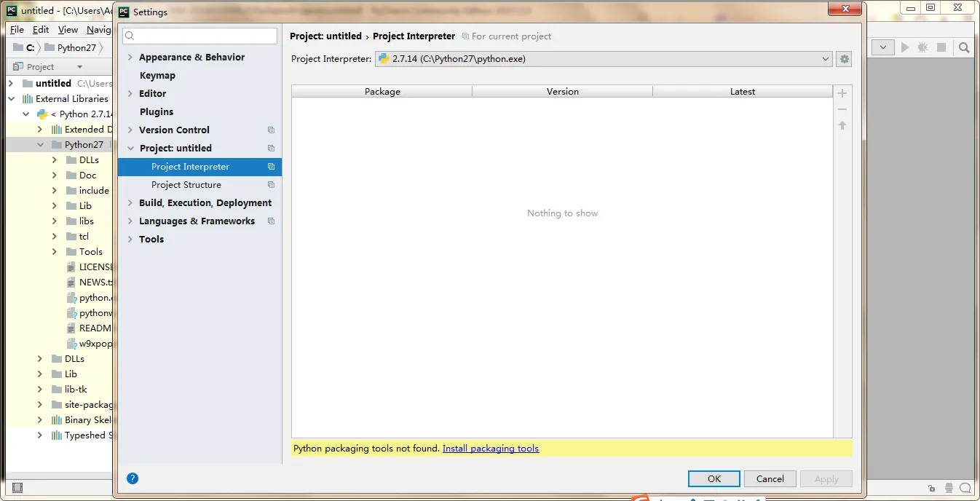Screen dimensions: 980x501
Task: Click the Debug bug icon in PyCharm toolbar
Action: [923, 47]
